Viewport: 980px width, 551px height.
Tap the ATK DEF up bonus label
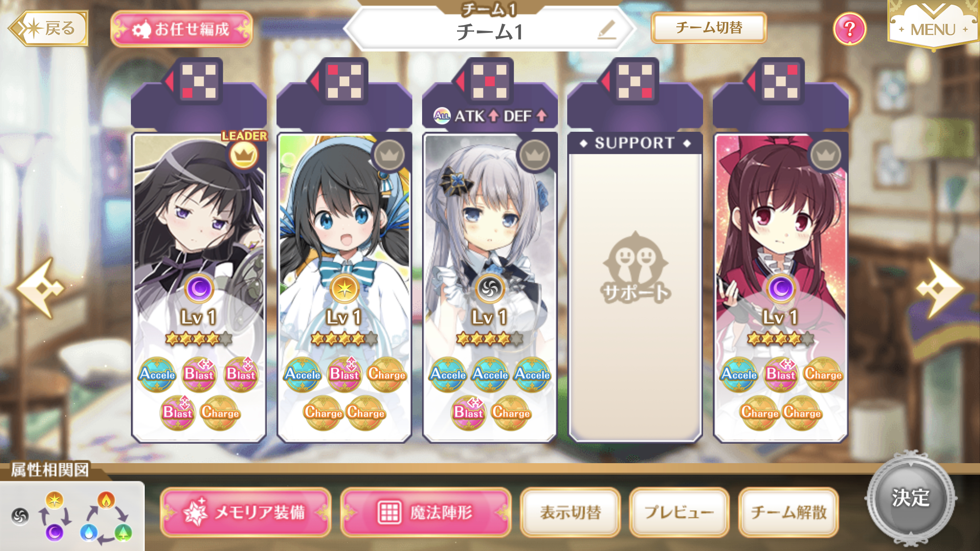(x=490, y=116)
